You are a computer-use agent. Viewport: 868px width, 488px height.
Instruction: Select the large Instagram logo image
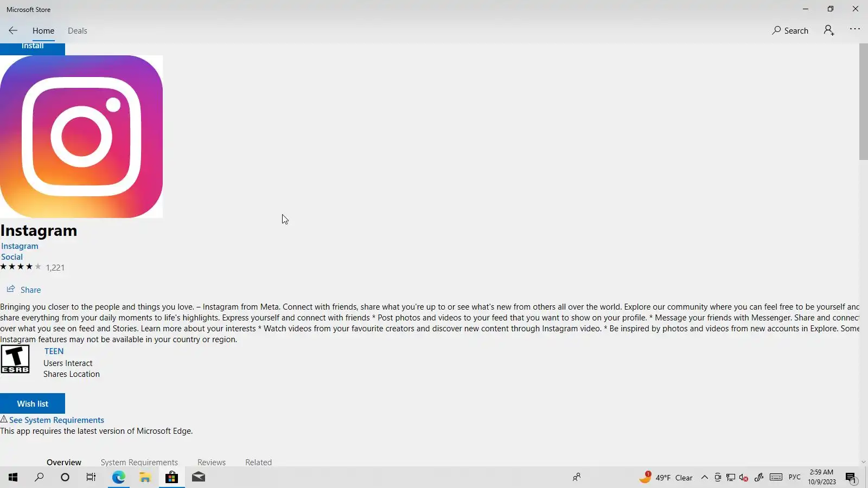(x=81, y=137)
